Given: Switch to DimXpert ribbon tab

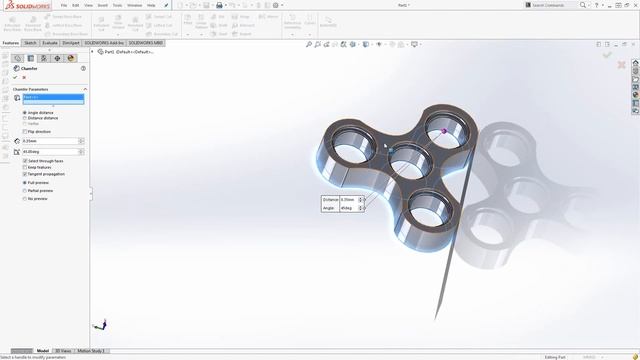Looking at the screenshot, I should pos(71,43).
